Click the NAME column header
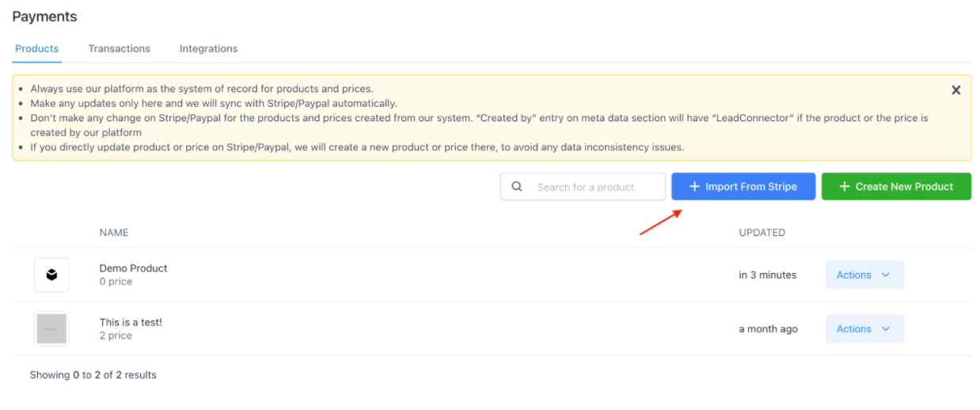980x410 pixels. coord(114,233)
